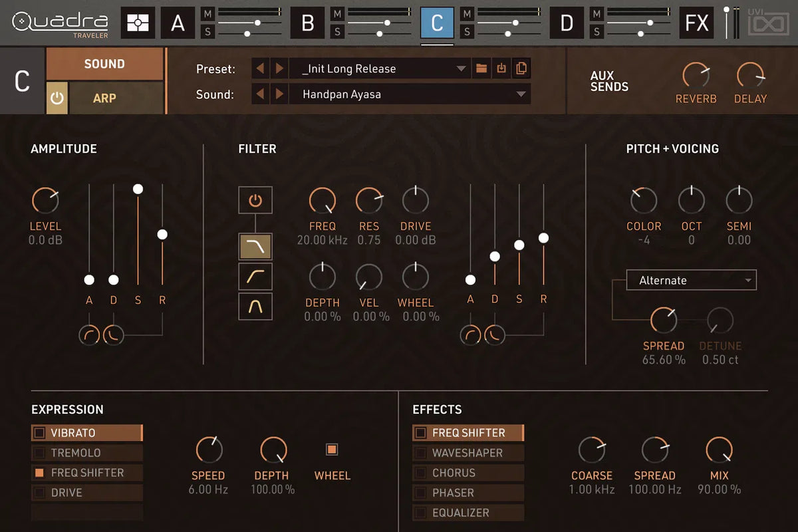Mute layer B with M button
Screen dimensions: 798x532
pyautogui.click(x=338, y=13)
